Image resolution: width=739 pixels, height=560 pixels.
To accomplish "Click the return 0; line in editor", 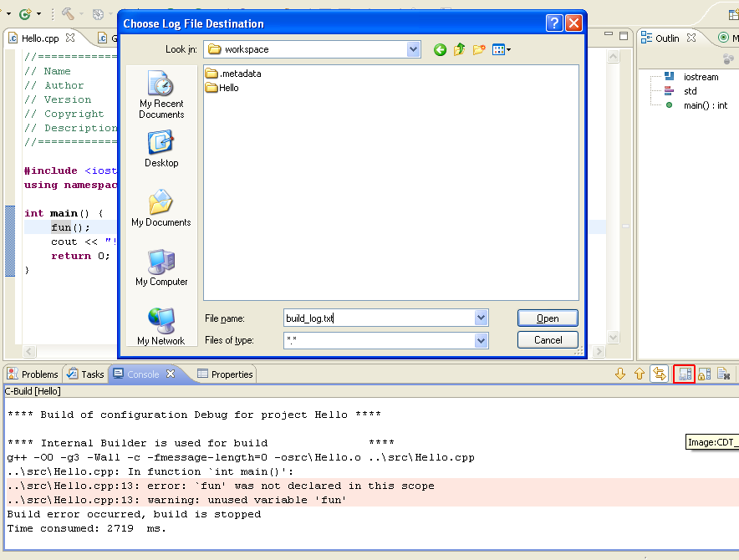I will (80, 256).
